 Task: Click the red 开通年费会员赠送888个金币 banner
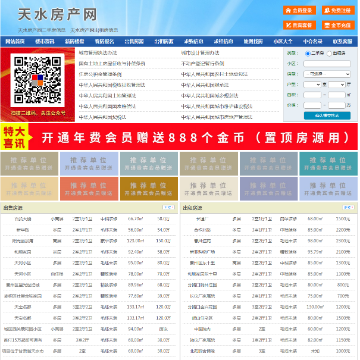[179, 137]
